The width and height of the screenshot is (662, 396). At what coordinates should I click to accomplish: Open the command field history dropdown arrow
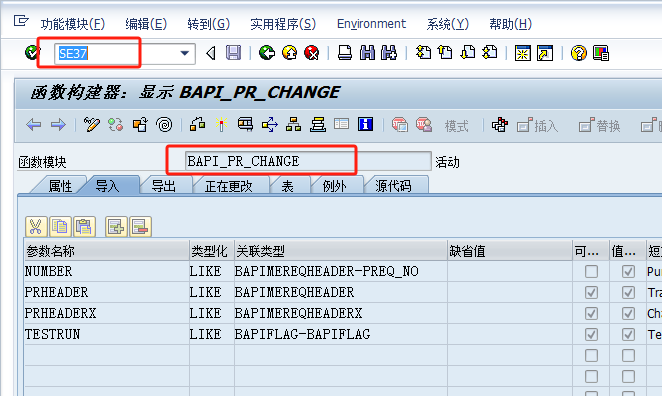(184, 53)
